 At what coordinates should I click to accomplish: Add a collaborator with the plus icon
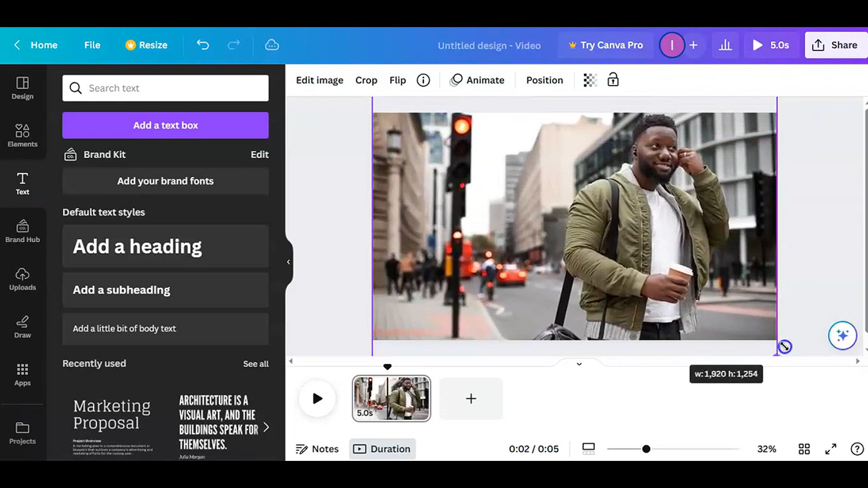click(x=693, y=45)
